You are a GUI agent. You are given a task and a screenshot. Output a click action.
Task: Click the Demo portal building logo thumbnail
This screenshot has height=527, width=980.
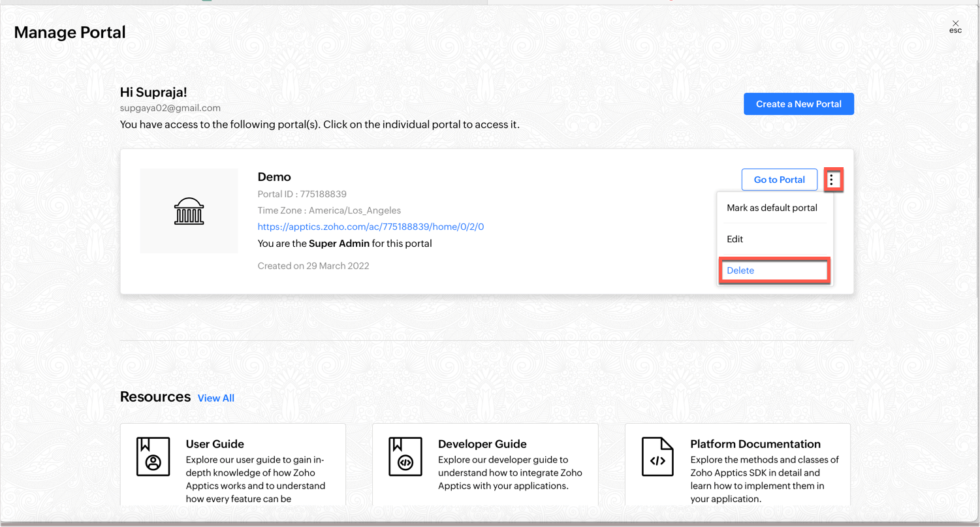(x=189, y=211)
